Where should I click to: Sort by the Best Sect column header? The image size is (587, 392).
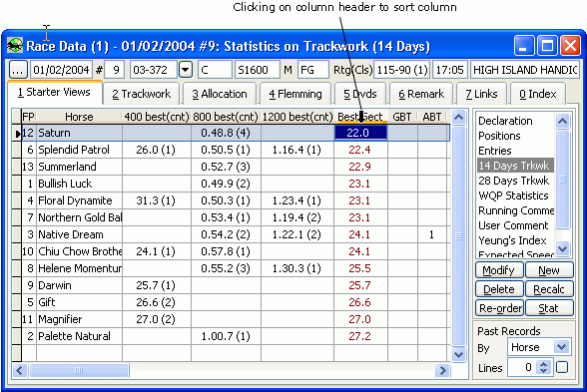pos(360,117)
